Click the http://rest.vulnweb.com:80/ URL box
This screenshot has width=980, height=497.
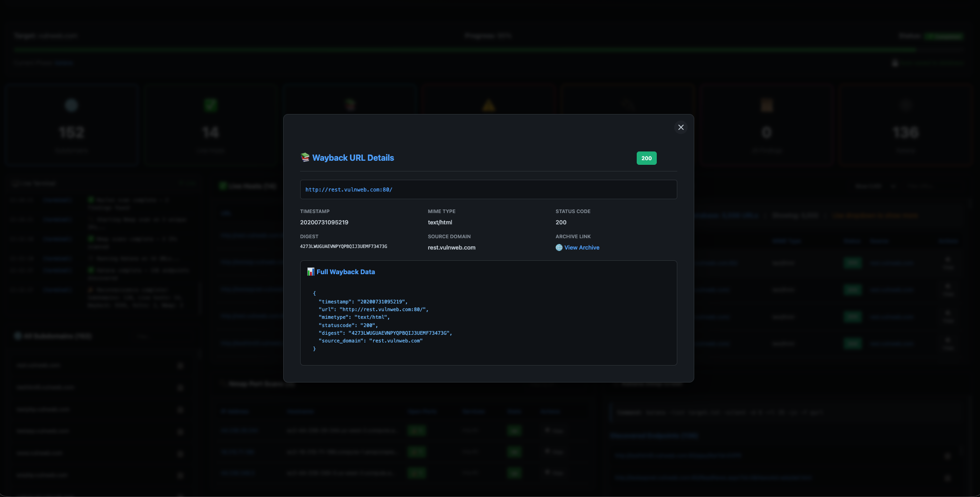(488, 189)
